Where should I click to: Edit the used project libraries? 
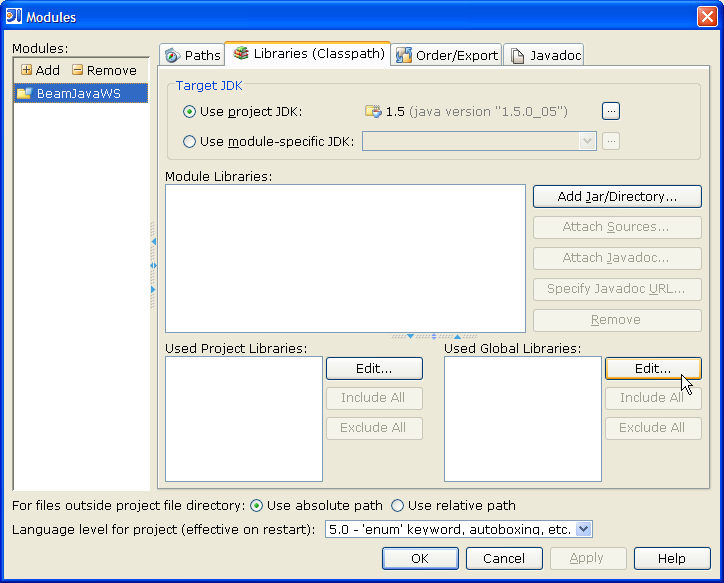(x=374, y=368)
